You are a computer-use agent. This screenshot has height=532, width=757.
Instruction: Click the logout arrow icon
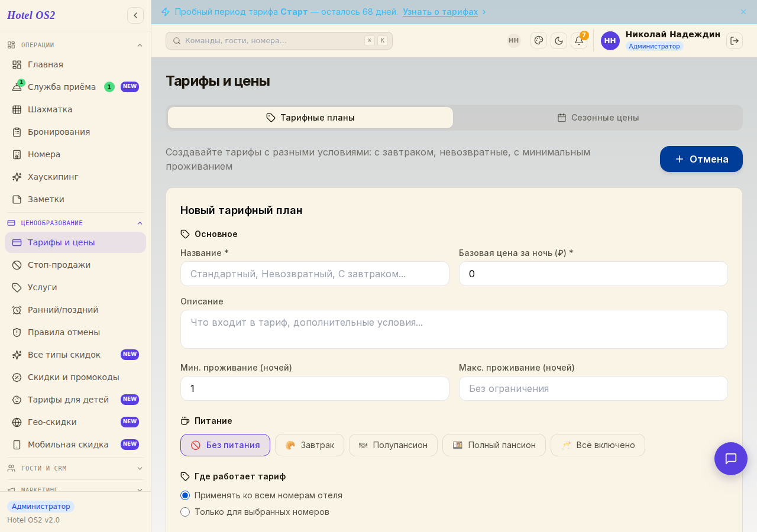[x=735, y=41]
